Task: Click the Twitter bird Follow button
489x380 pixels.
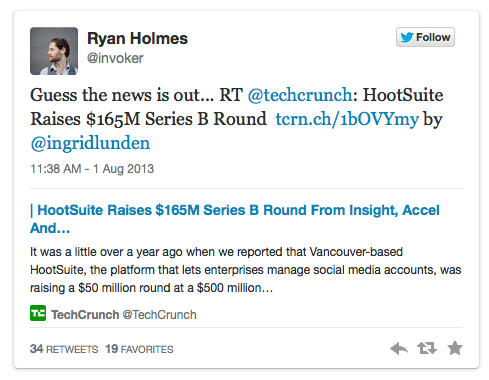Action: tap(425, 37)
